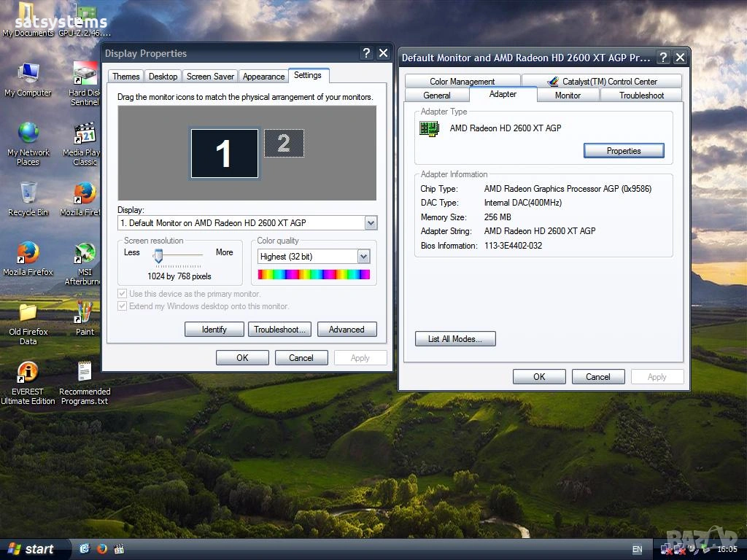Open the Color quality dropdown
The height and width of the screenshot is (560, 747).
coord(363,257)
